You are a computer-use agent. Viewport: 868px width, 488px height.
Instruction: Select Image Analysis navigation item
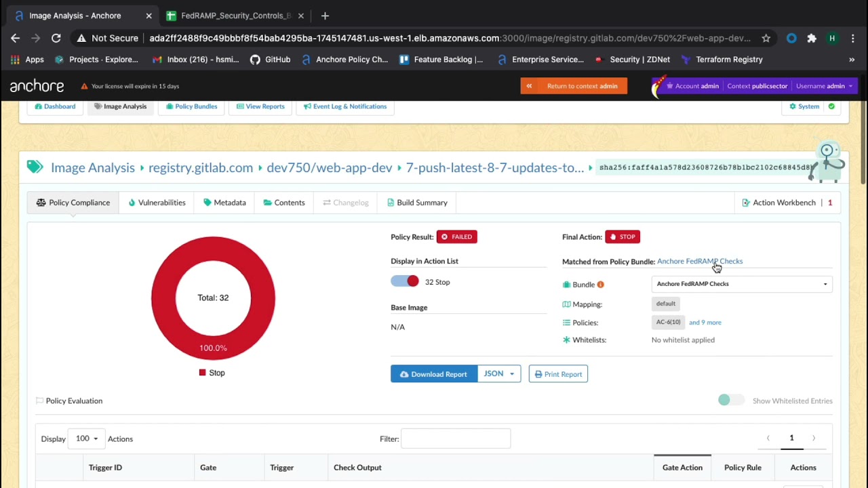(120, 106)
